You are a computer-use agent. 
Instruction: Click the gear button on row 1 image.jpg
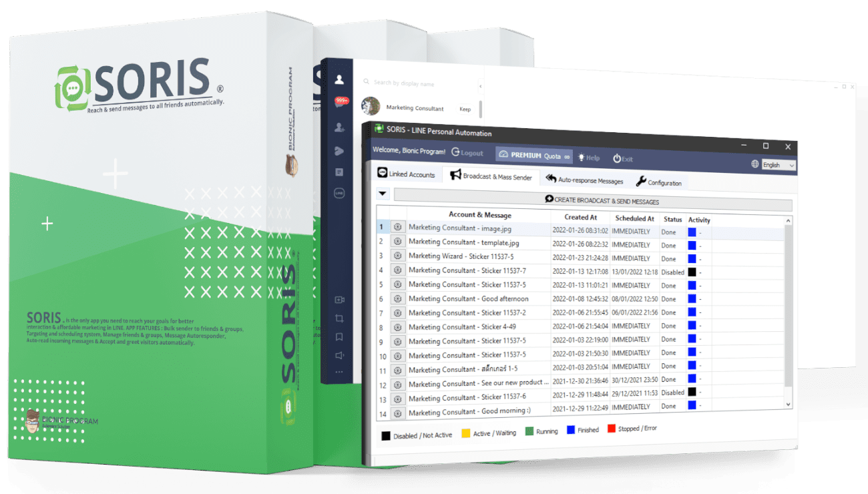(398, 228)
